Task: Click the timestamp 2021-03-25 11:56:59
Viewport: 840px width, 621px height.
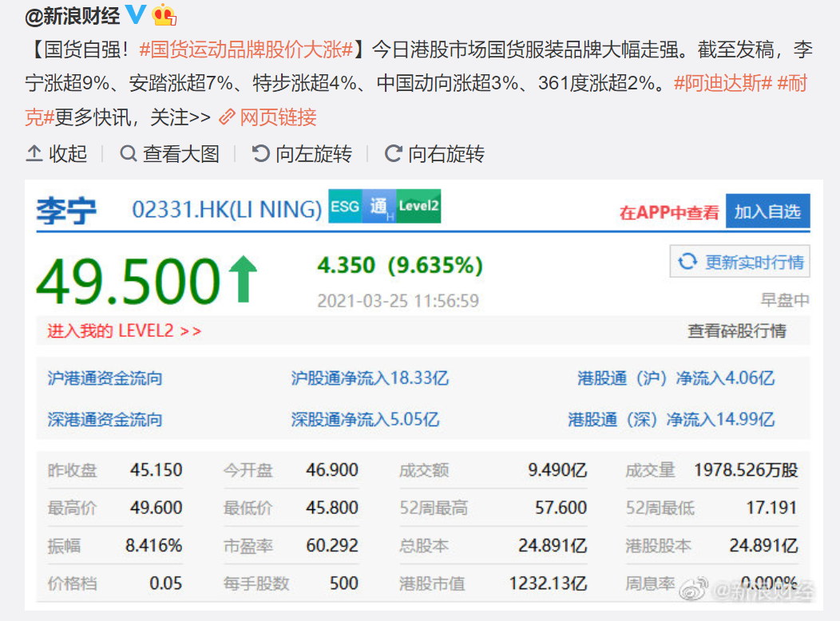Action: pyautogui.click(x=398, y=301)
